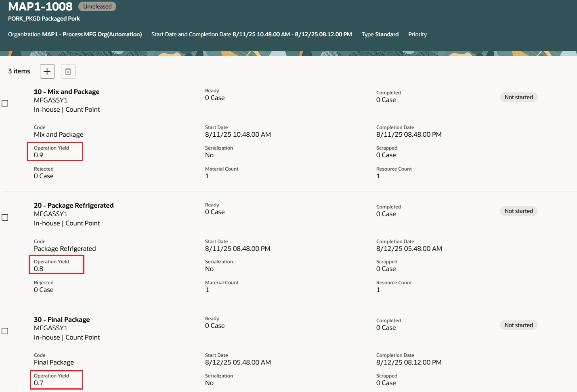The height and width of the screenshot is (392, 577).
Task: Click Resource Count for operation 10
Action: tap(394, 173)
